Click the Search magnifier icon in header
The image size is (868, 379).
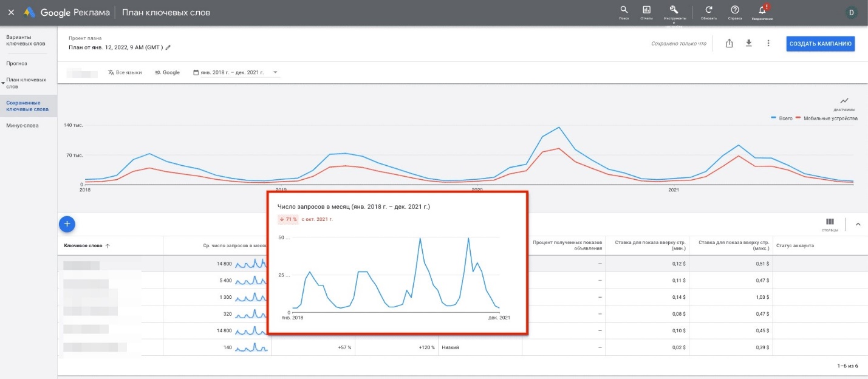624,10
